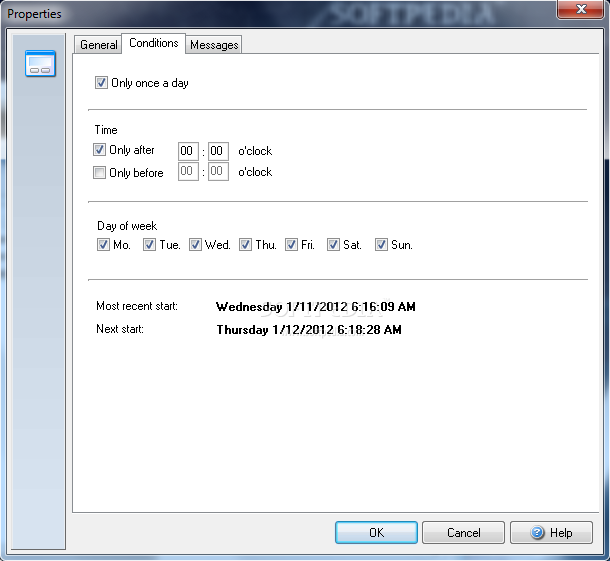This screenshot has height=561, width=610.
Task: Uncheck the Thu. day checkbox
Action: 245,245
